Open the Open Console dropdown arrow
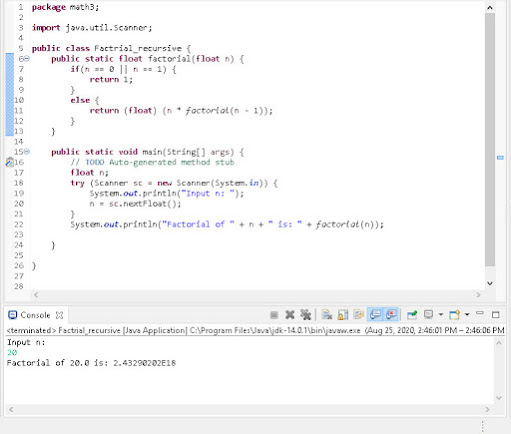This screenshot has height=434, width=511. click(x=467, y=314)
